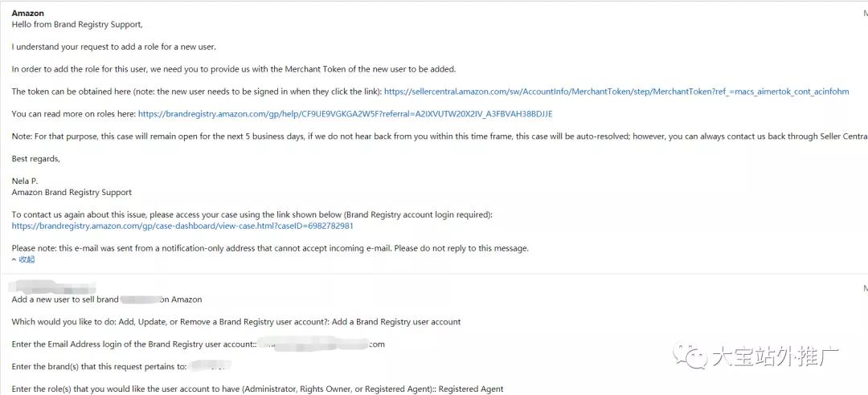Click the '5 business days' note paragraph
The height and width of the screenshot is (395, 868).
click(440, 136)
